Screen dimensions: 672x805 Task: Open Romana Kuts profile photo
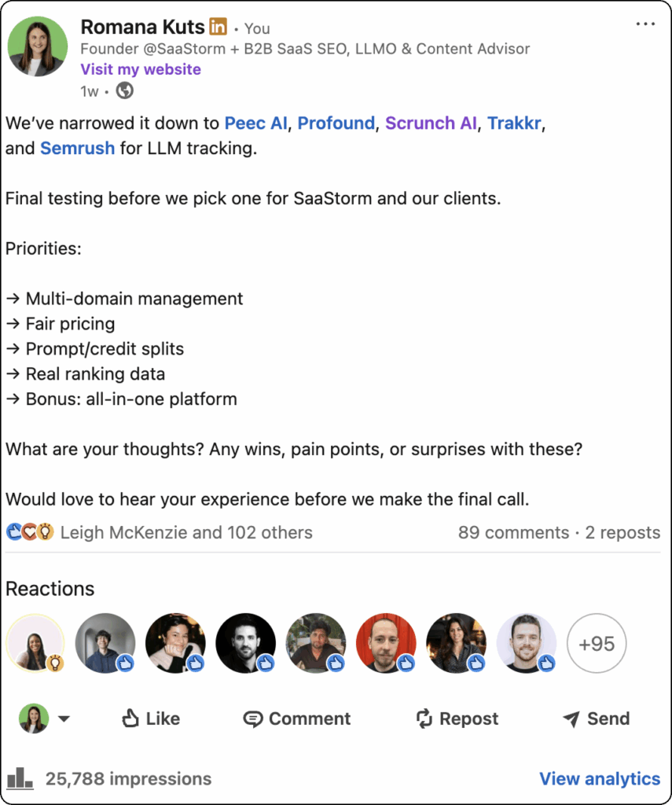click(38, 46)
